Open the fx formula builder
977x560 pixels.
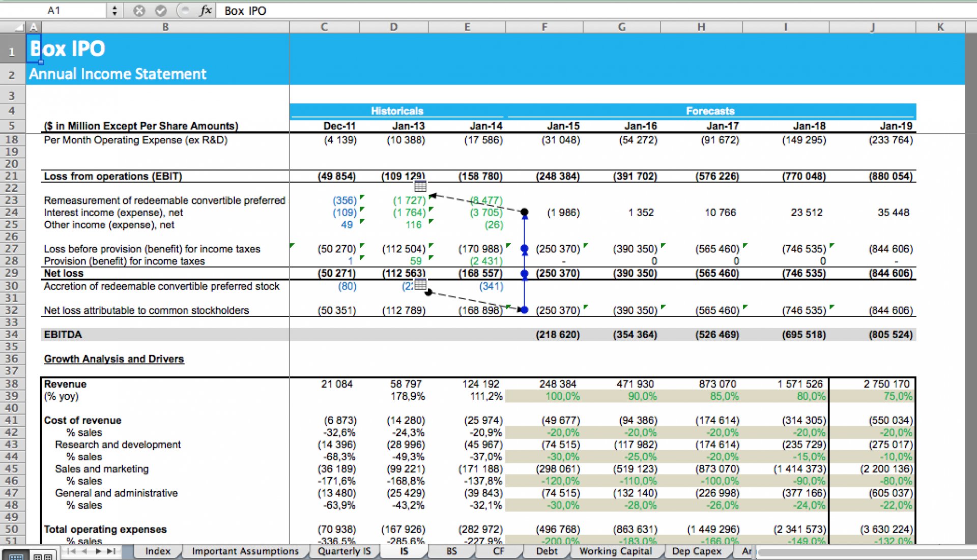click(x=205, y=11)
